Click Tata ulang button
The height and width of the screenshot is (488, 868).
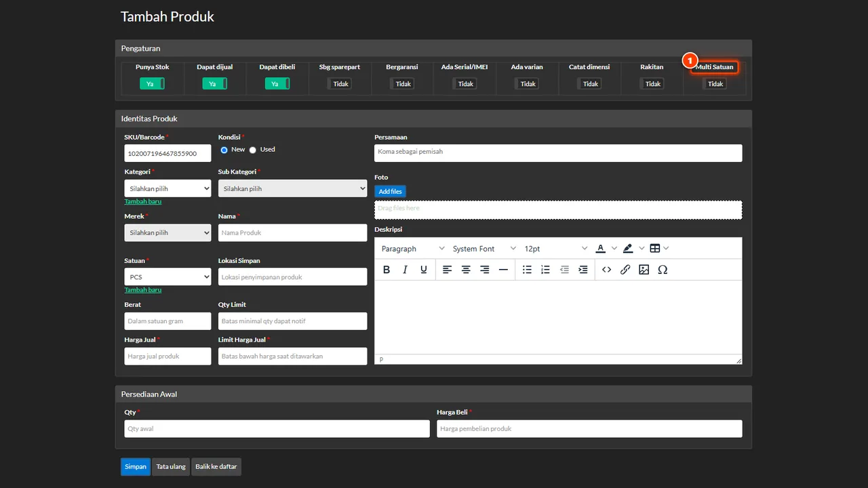[171, 466]
